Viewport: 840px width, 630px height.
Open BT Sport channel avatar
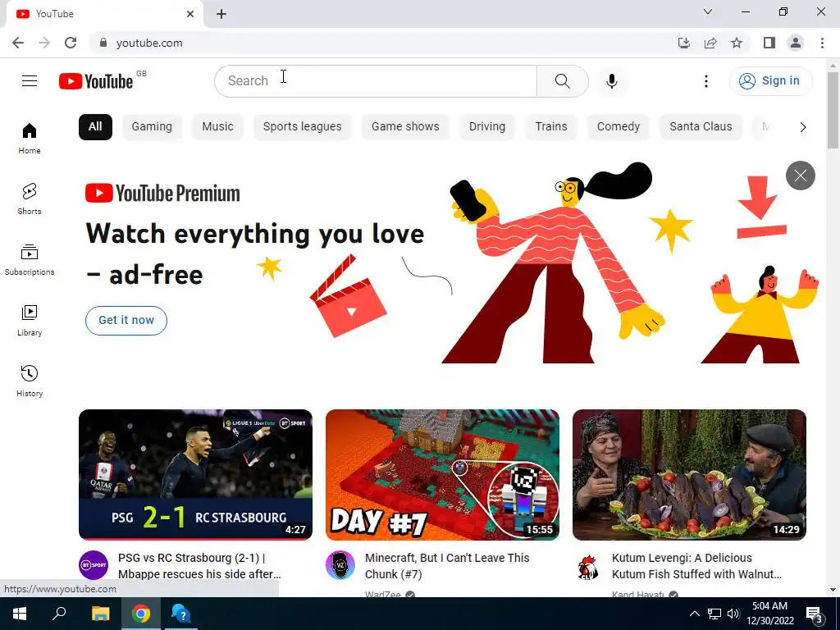pyautogui.click(x=94, y=564)
